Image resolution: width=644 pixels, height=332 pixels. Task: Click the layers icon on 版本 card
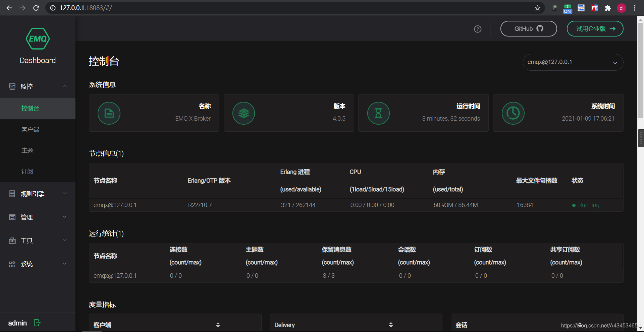point(244,113)
